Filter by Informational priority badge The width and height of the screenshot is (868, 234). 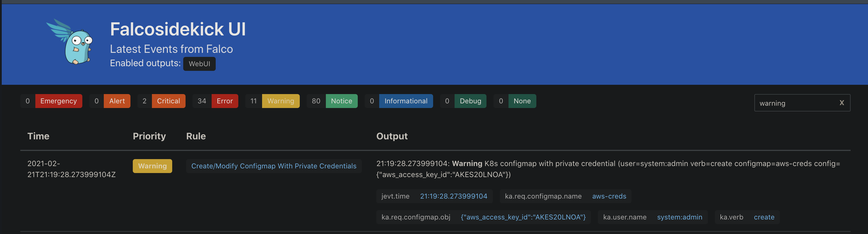pyautogui.click(x=406, y=101)
